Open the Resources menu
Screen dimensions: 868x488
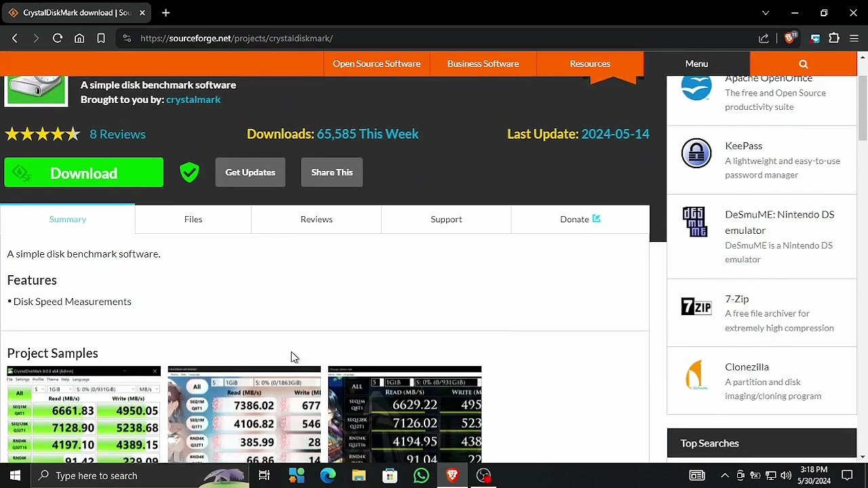tap(590, 64)
